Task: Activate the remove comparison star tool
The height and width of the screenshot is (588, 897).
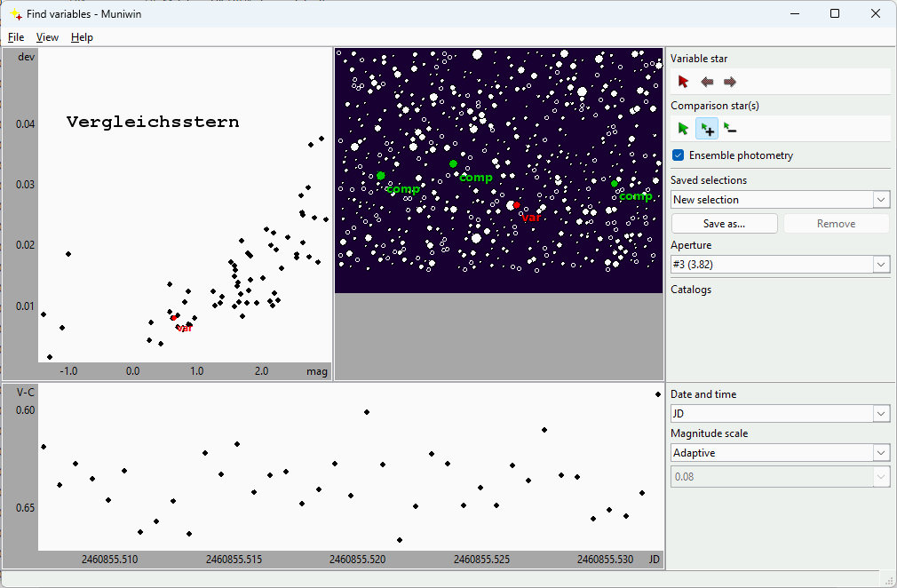Action: pos(730,129)
